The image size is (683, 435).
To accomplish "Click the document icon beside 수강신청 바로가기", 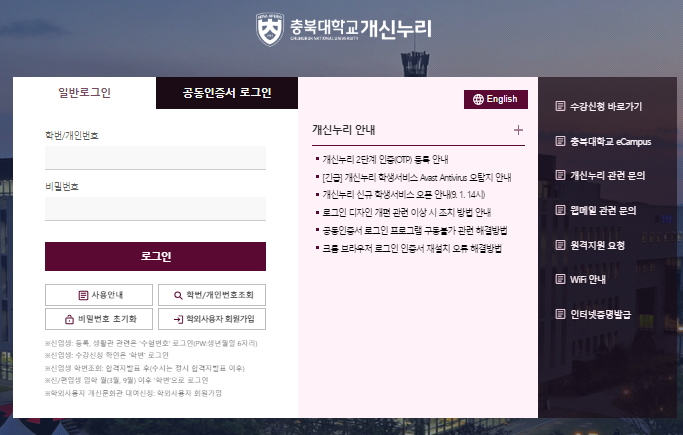I will coord(560,106).
